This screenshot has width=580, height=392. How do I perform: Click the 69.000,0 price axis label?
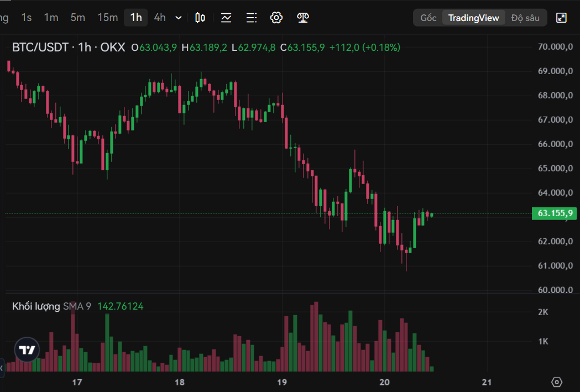(555, 71)
